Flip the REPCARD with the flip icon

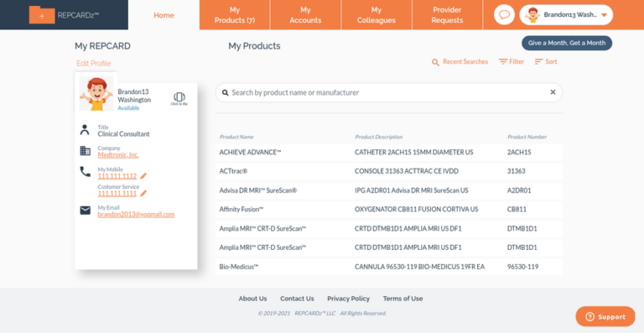click(179, 98)
